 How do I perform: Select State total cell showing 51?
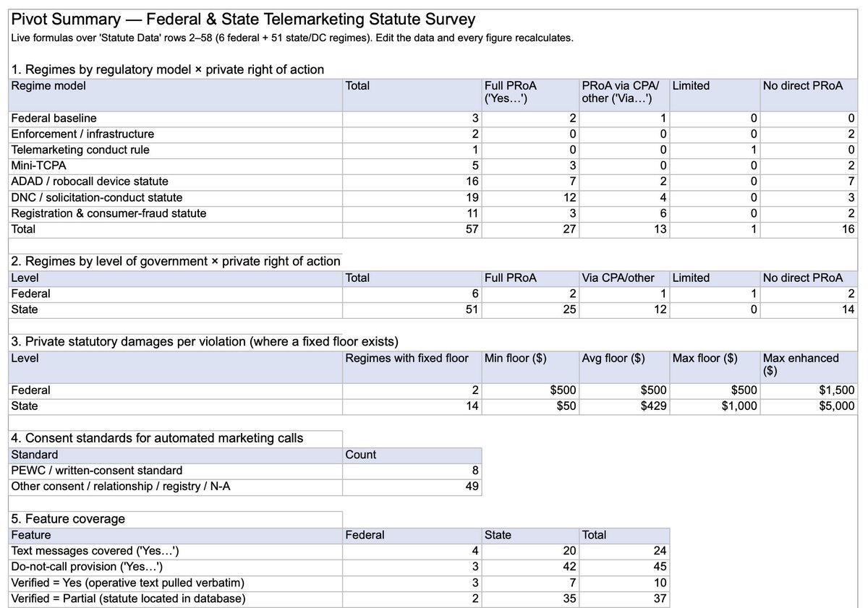412,309
